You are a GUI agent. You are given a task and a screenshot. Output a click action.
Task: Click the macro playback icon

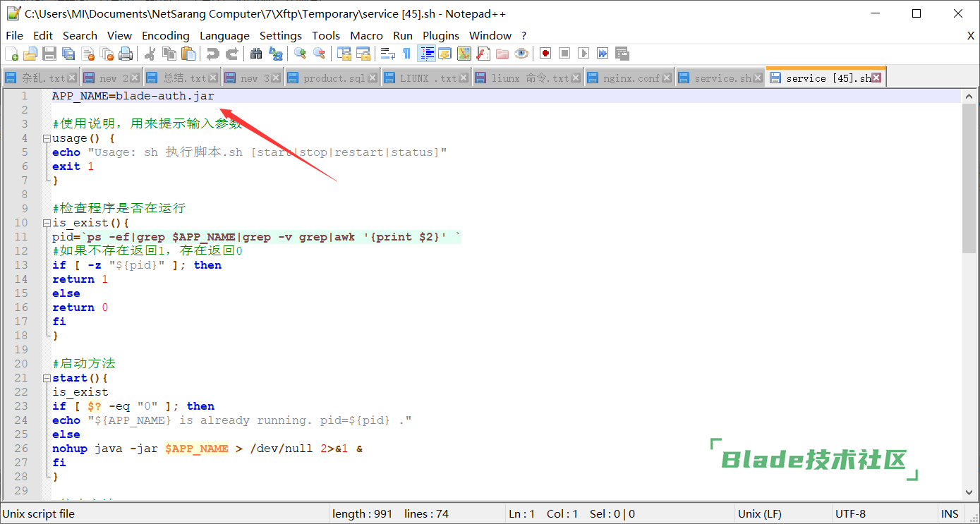tap(583, 54)
